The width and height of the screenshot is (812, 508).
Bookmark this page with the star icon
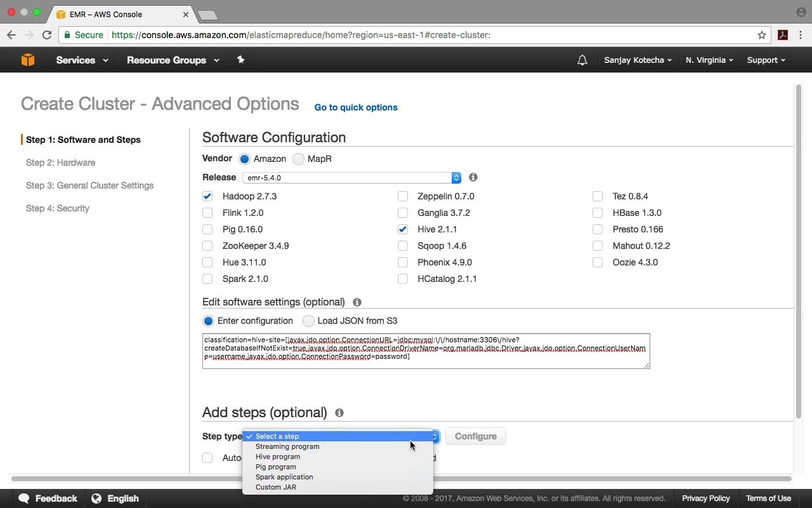click(x=762, y=35)
